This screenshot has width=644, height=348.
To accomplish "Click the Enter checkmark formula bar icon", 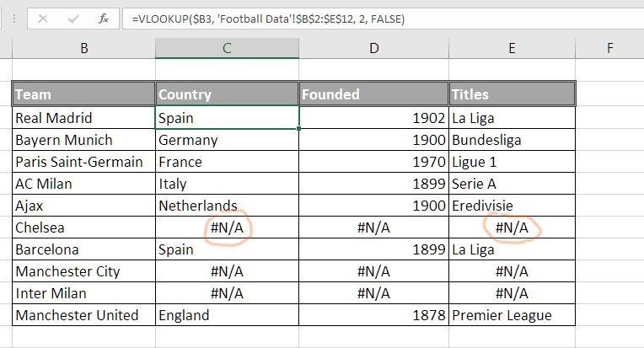I will point(73,19).
